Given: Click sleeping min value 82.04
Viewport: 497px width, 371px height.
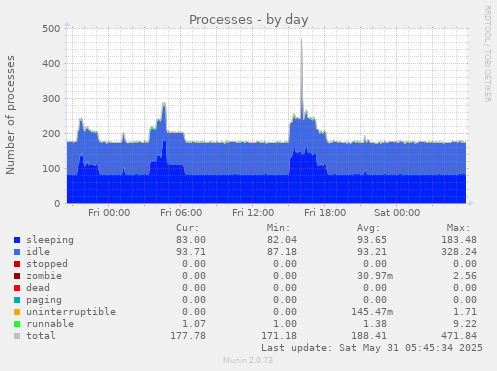Looking at the screenshot, I should point(282,240).
